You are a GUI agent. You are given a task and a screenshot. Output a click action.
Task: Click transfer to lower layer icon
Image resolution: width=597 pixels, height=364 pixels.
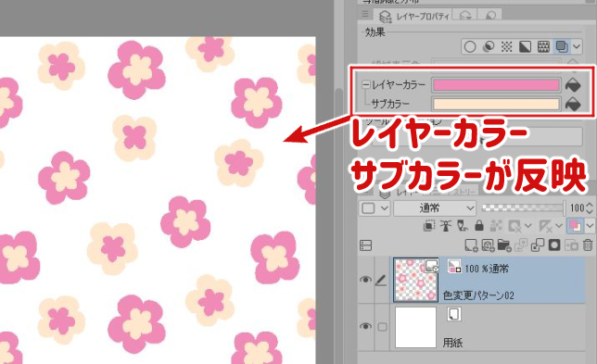[521, 245]
